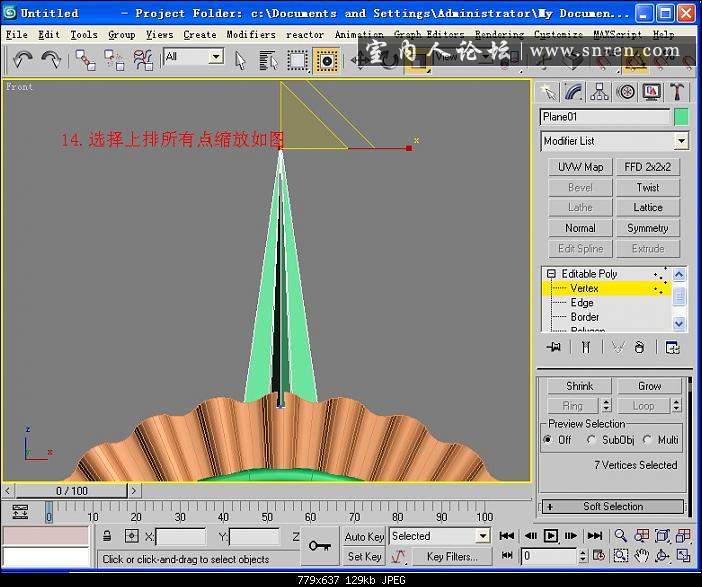
Task: Click the UVW Map modifier button
Action: pyautogui.click(x=580, y=167)
